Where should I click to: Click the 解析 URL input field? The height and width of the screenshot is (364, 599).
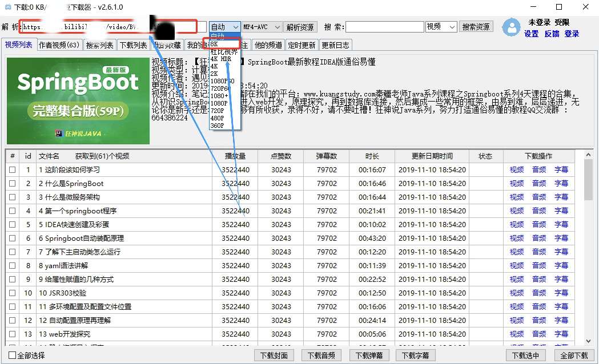[x=114, y=27]
